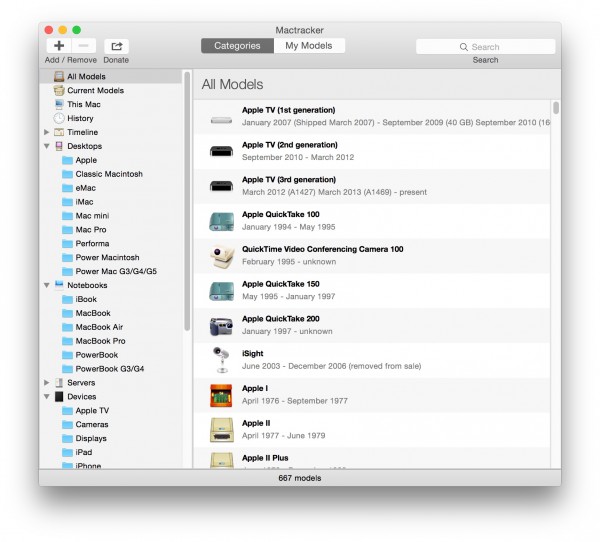
Task: Click 'April 1976 - September 1977' text
Action: [x=295, y=401]
